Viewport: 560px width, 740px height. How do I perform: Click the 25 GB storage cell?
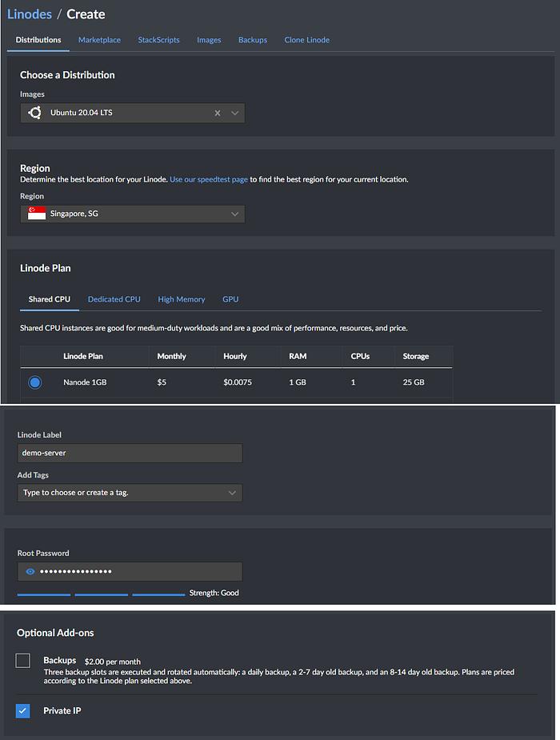click(x=414, y=382)
